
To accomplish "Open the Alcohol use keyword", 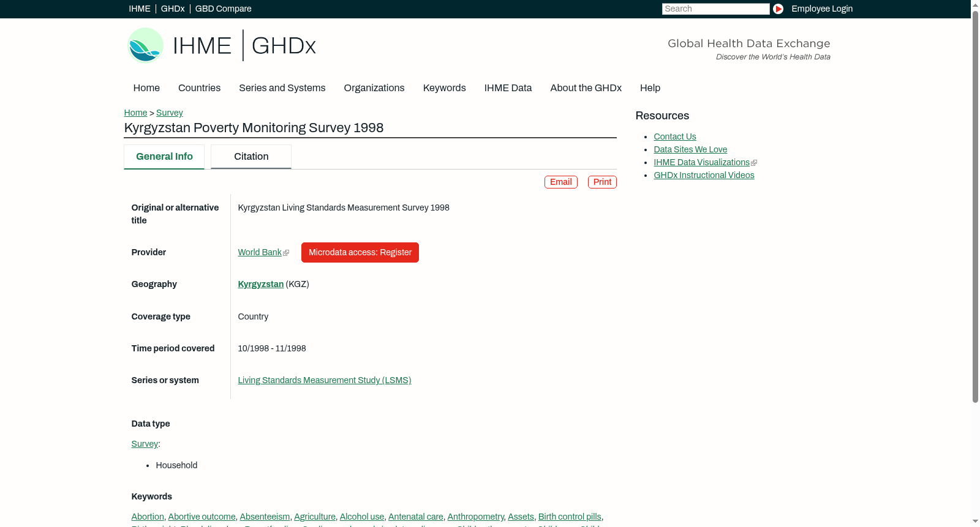I will click(x=362, y=517).
